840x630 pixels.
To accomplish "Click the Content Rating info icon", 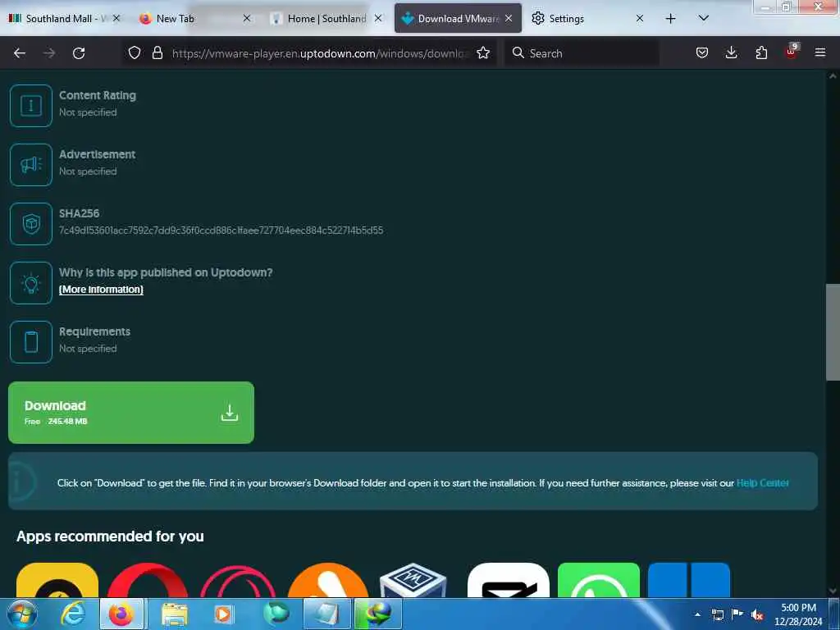I will coord(31,106).
